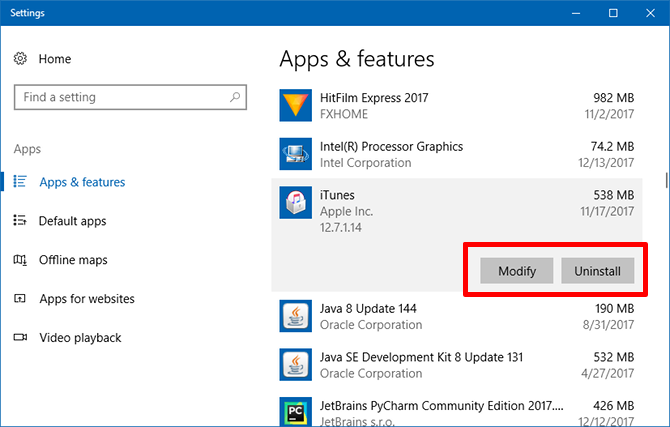This screenshot has width=670, height=427.
Task: Click the Video playback camera icon
Action: (x=20, y=337)
